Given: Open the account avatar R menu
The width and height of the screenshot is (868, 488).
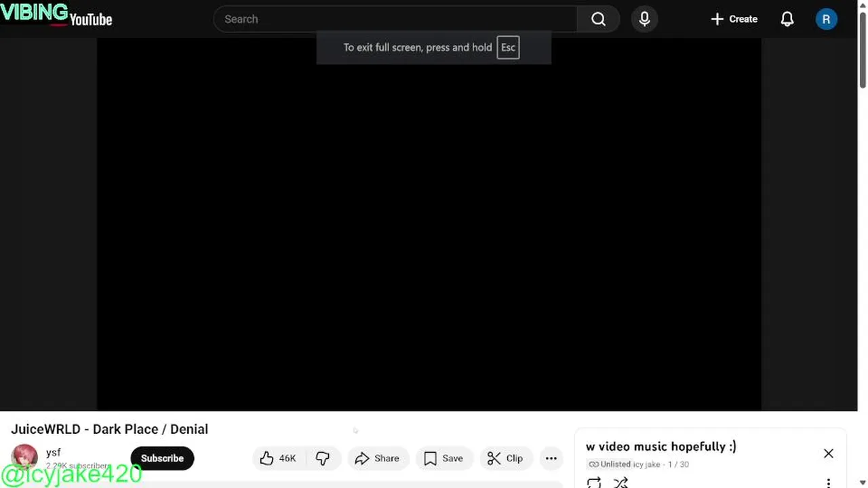Looking at the screenshot, I should [x=826, y=19].
